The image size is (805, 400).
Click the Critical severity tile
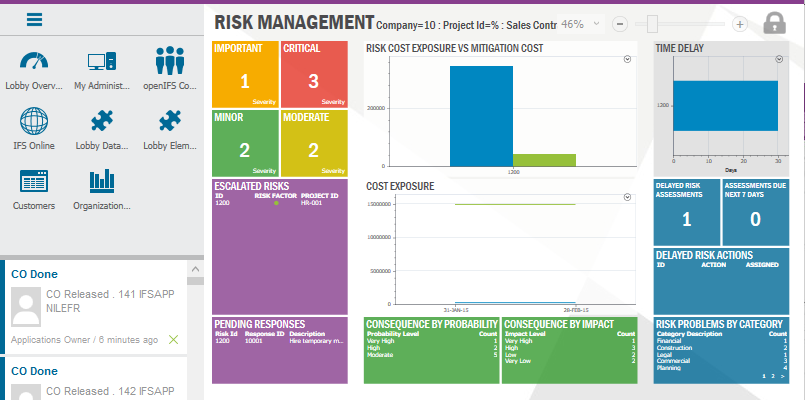[x=313, y=73]
